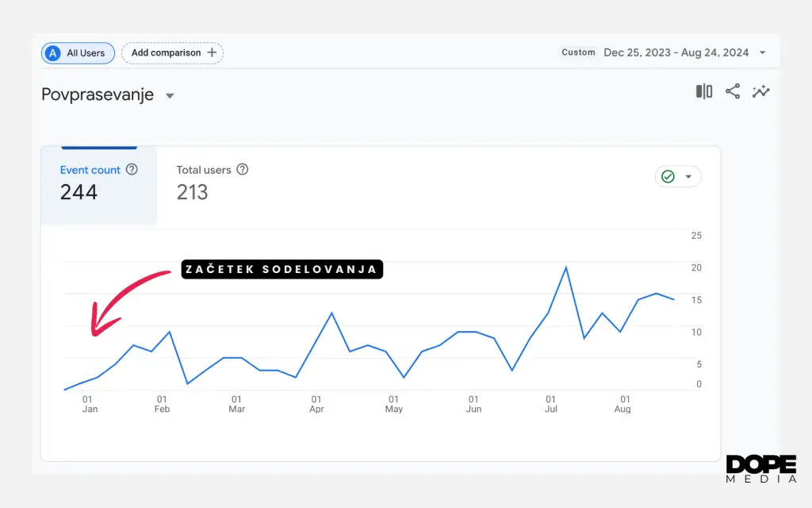
Task: Click the 25 y-axis value
Action: (696, 235)
